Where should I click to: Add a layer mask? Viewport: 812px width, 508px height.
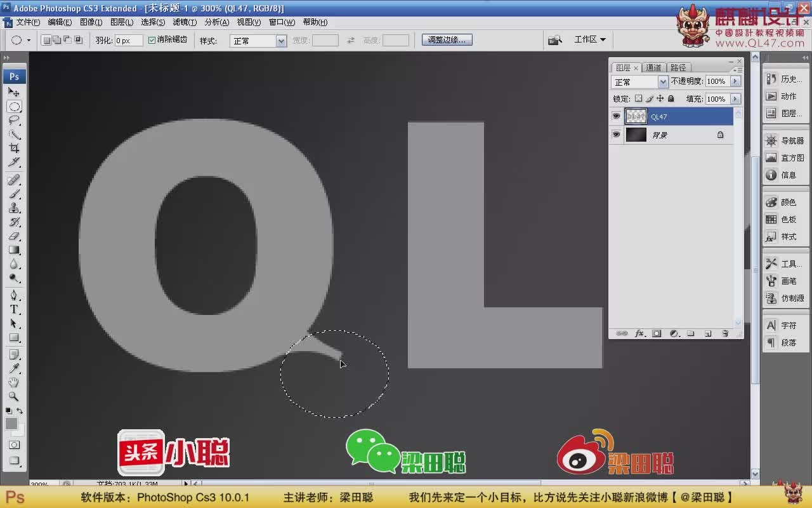(657, 333)
